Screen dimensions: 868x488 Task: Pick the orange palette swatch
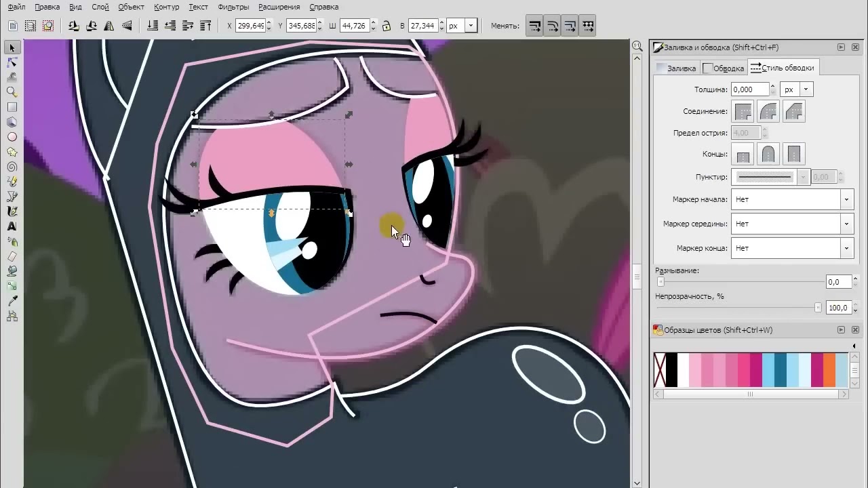click(x=830, y=370)
